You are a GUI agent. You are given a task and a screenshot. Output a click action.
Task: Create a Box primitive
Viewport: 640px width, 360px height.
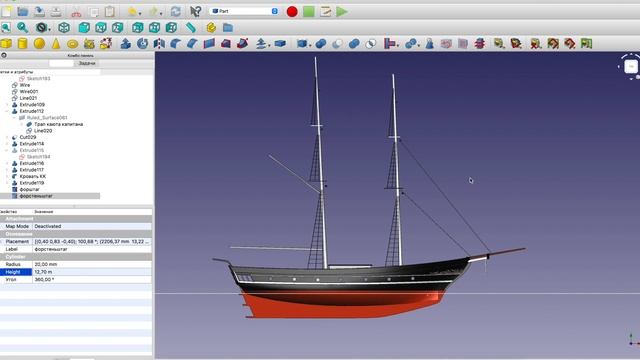coord(6,44)
